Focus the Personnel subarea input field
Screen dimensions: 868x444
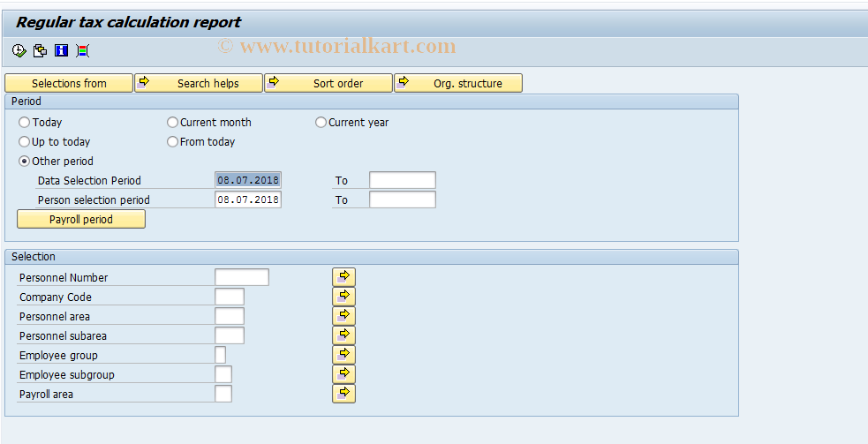pos(230,335)
